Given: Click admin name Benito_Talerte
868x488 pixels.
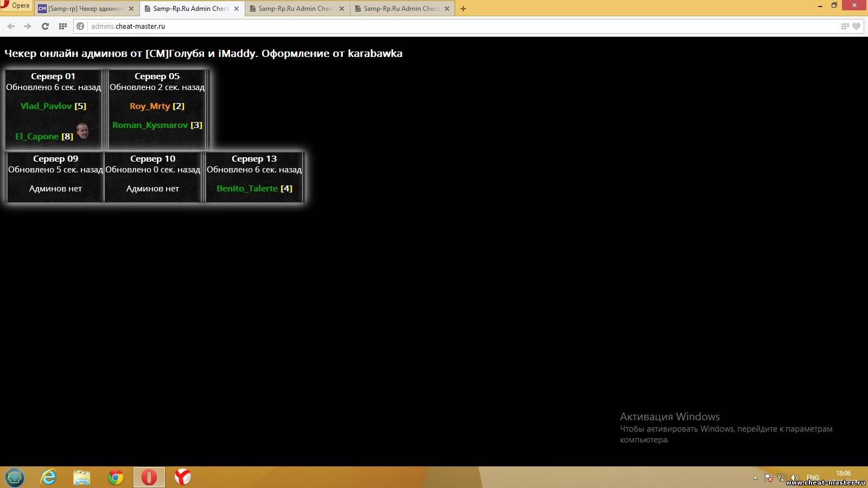Looking at the screenshot, I should (x=247, y=189).
